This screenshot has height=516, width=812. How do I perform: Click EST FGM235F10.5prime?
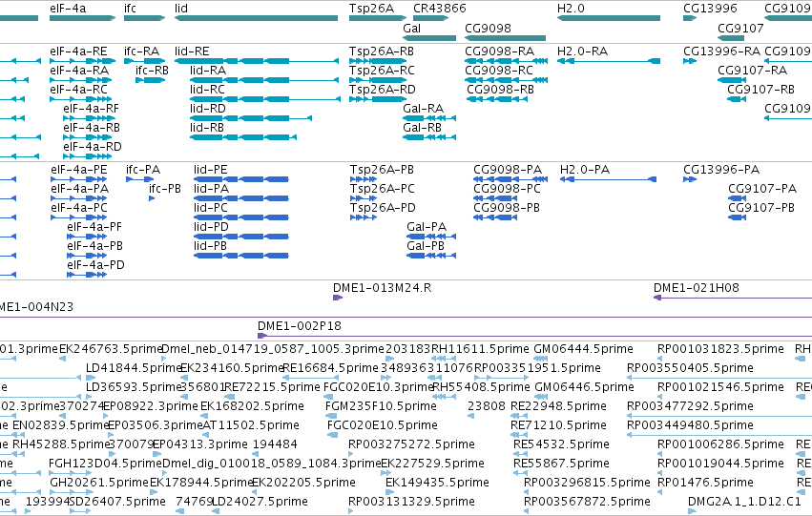pos(381,406)
